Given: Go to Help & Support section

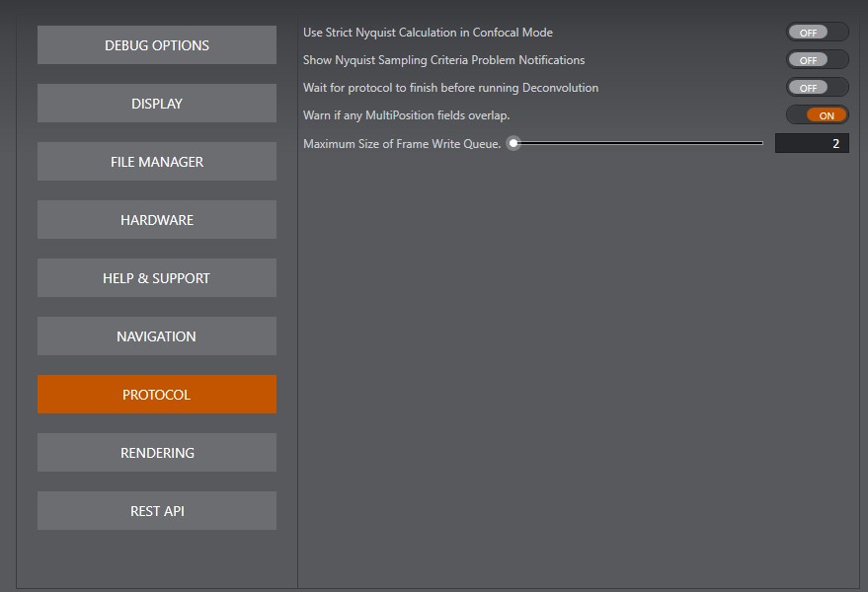Looking at the screenshot, I should 157,278.
